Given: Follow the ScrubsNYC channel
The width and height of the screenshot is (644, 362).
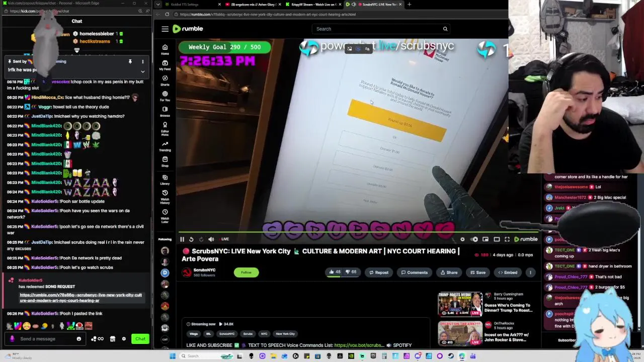Looking at the screenshot, I should [x=246, y=273].
